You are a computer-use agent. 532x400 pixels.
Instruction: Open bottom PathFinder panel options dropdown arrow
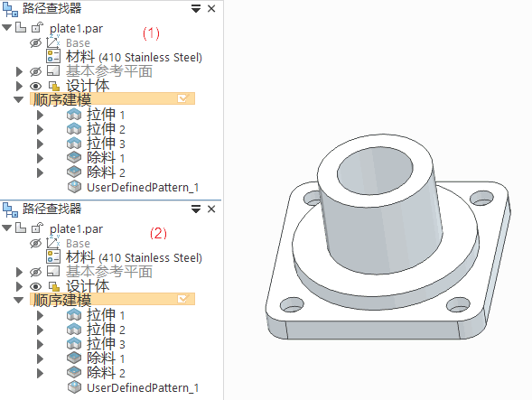pyautogui.click(x=196, y=209)
